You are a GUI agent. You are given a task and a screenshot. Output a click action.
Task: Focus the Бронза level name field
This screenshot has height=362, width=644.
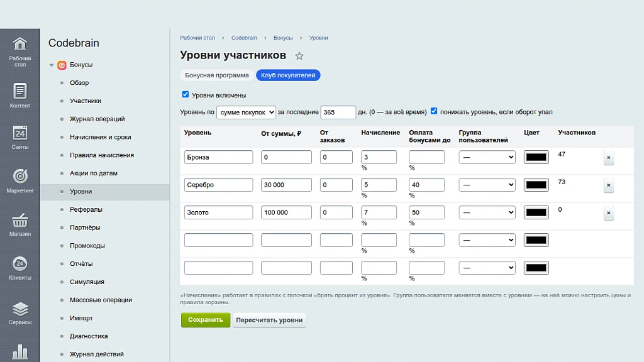point(218,157)
